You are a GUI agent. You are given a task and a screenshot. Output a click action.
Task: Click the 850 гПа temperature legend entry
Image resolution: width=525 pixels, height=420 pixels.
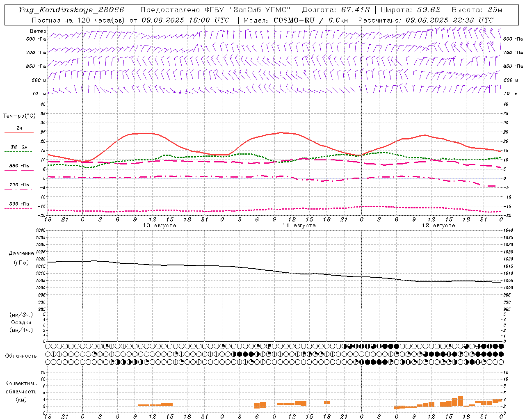(x=19, y=166)
